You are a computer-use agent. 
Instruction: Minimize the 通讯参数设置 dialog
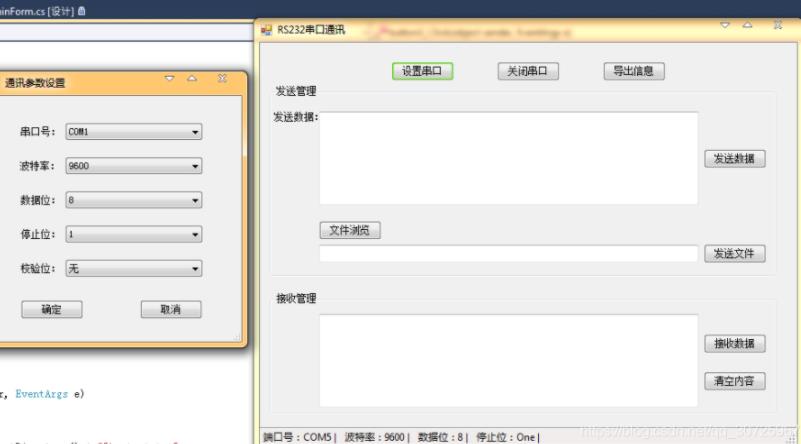170,79
